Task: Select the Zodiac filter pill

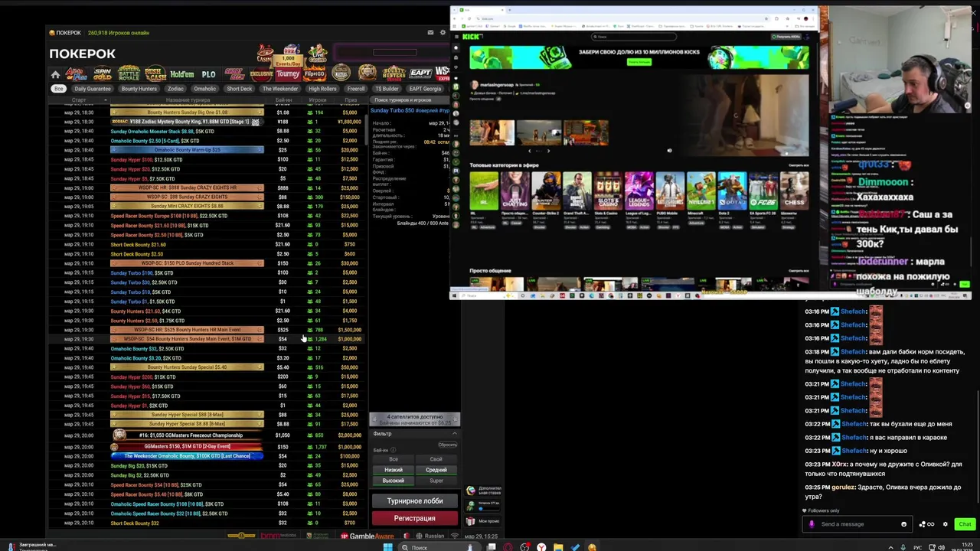Action: point(175,89)
